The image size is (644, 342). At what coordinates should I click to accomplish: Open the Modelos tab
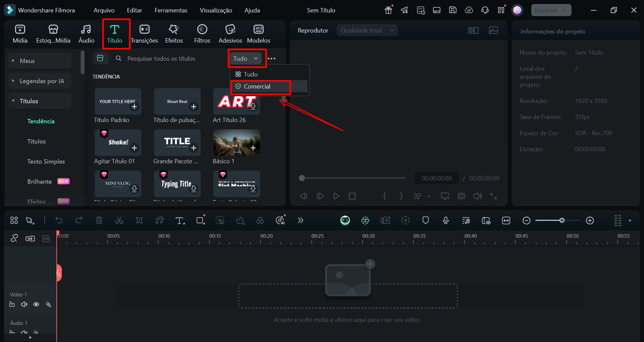tap(259, 34)
